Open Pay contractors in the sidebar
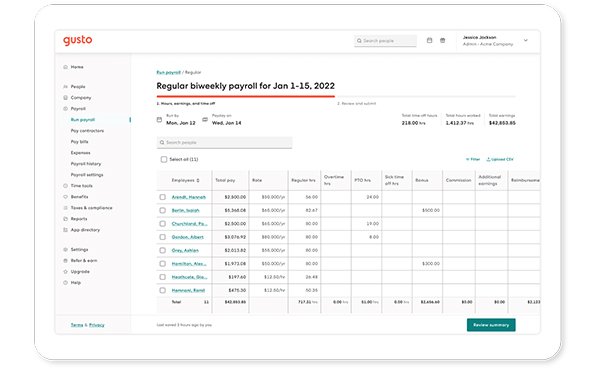Viewport: 600px width, 370px height. 87,131
